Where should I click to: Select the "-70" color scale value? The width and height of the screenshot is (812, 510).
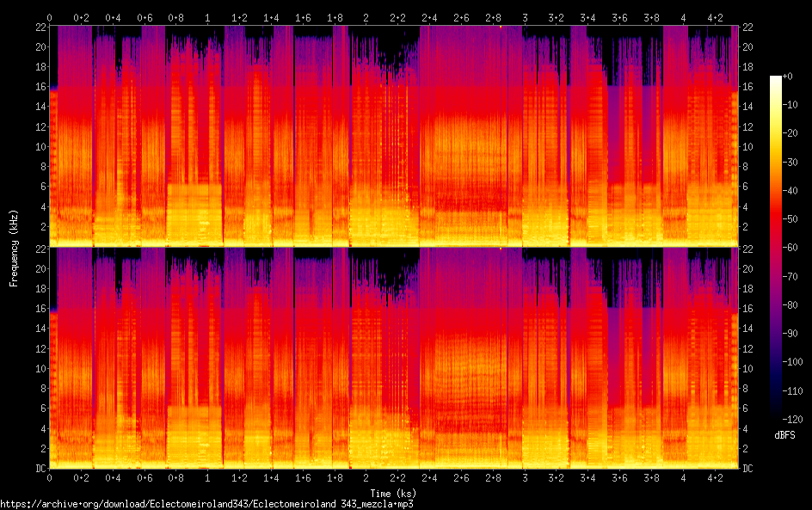click(790, 276)
